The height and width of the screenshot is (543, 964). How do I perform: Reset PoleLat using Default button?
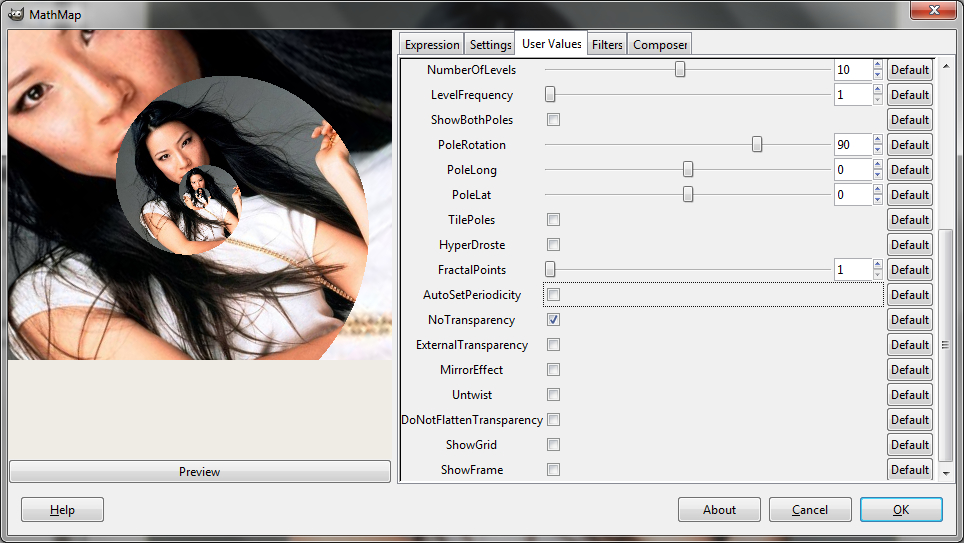[x=909, y=194]
